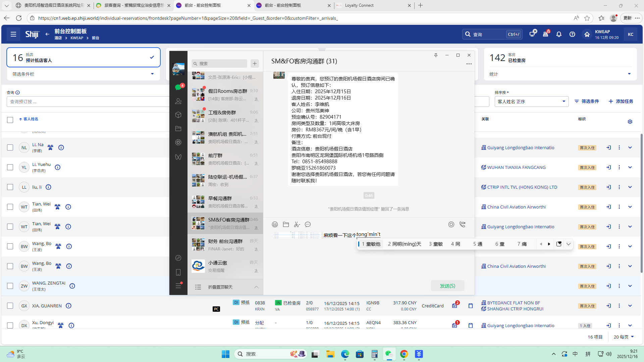Tick the checkbox for Li, Yuehu

[10, 167]
